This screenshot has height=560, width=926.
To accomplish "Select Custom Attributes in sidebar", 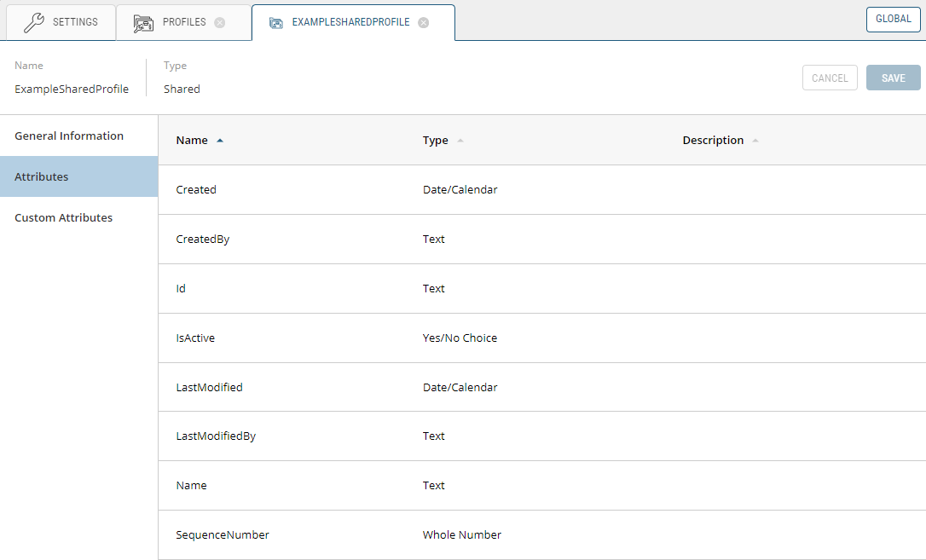I will coord(64,217).
